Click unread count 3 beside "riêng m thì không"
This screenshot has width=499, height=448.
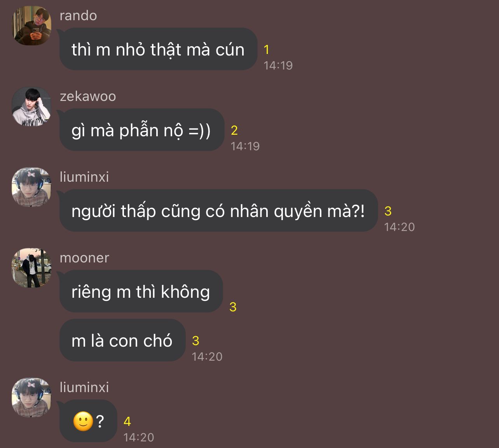pyautogui.click(x=233, y=307)
